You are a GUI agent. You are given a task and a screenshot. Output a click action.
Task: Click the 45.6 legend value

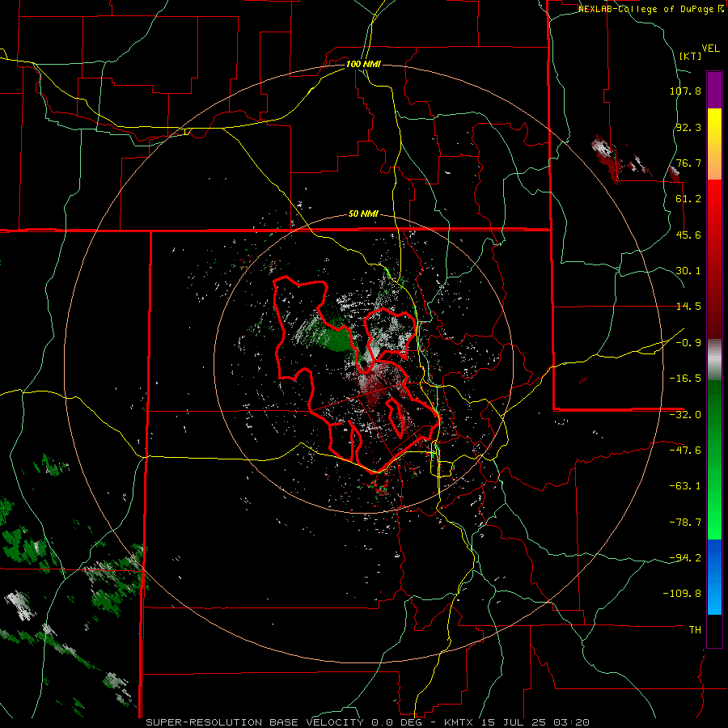[688, 235]
